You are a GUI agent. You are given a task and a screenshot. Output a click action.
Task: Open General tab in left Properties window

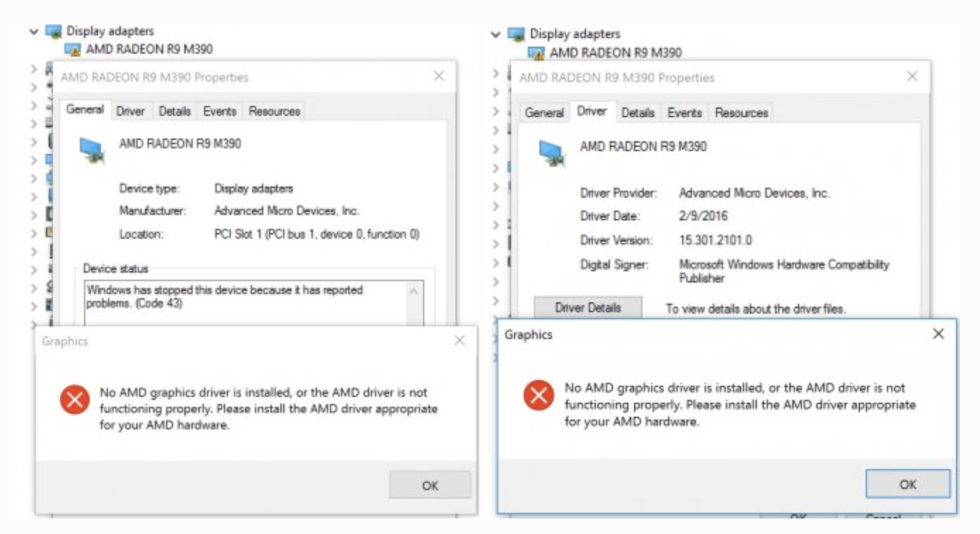pyautogui.click(x=85, y=109)
